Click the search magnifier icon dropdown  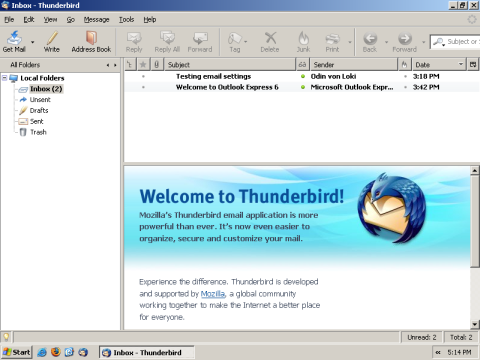[439, 42]
